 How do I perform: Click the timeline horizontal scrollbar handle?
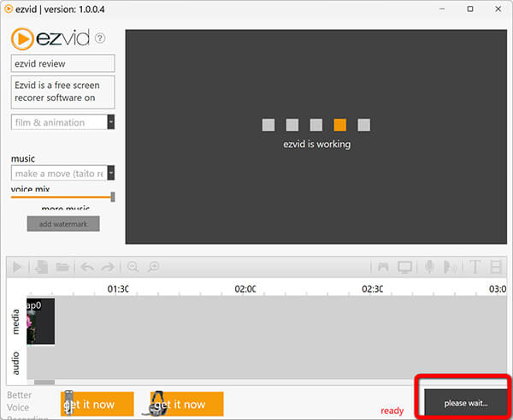(x=44, y=382)
